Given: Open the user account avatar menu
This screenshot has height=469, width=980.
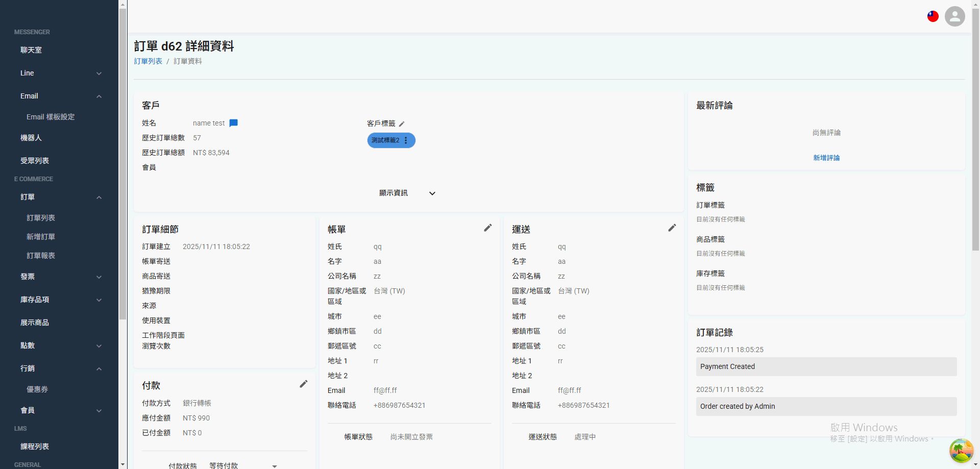Looking at the screenshot, I should (x=955, y=16).
